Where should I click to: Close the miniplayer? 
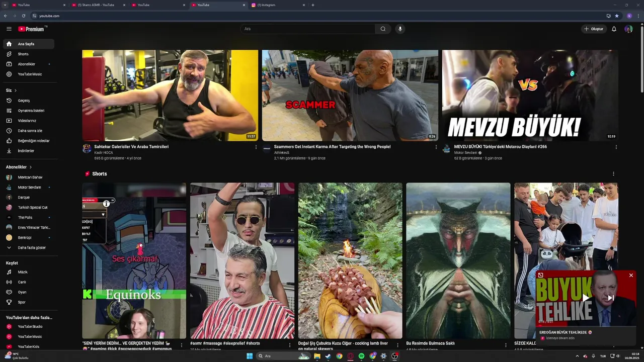(631, 276)
